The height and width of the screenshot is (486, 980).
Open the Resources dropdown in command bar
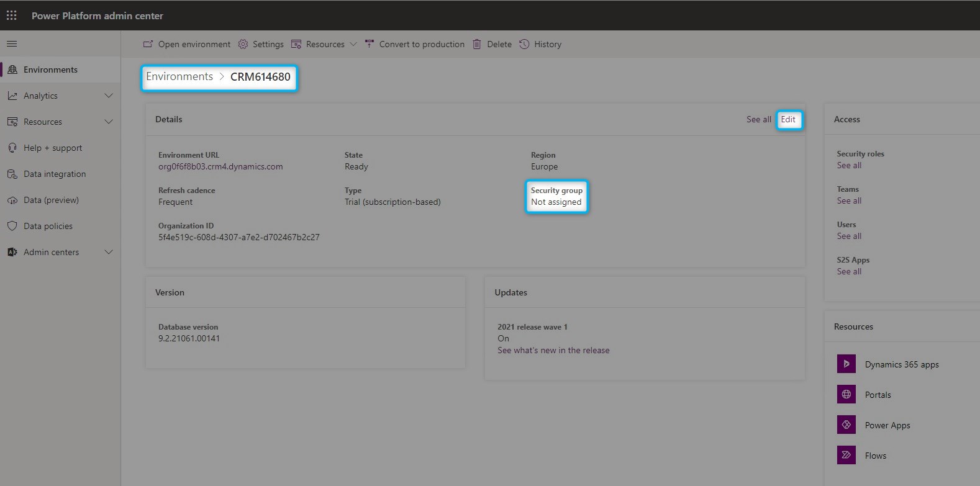(324, 44)
